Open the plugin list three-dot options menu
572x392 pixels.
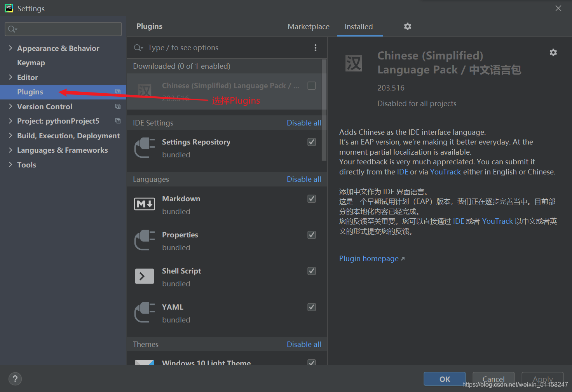[315, 48]
